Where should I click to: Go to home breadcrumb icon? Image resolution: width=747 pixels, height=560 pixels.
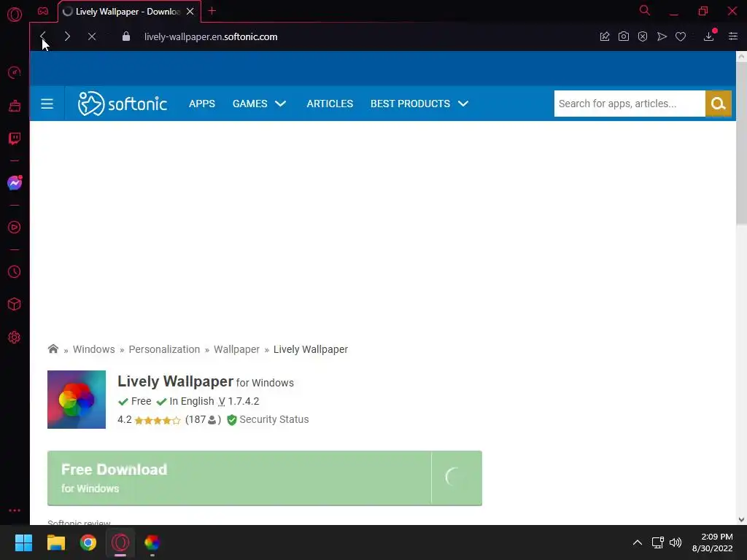[x=53, y=349]
